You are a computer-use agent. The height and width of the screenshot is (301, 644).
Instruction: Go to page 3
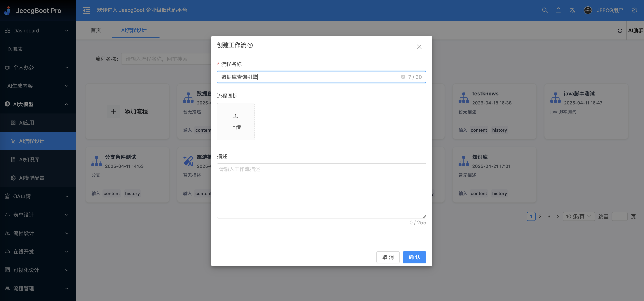[549, 216]
